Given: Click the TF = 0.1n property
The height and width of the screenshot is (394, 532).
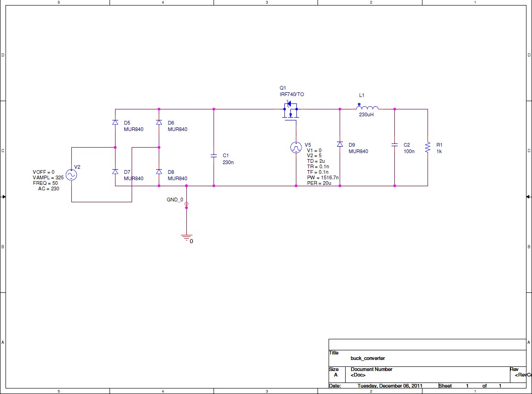Looking at the screenshot, I should (x=318, y=172).
